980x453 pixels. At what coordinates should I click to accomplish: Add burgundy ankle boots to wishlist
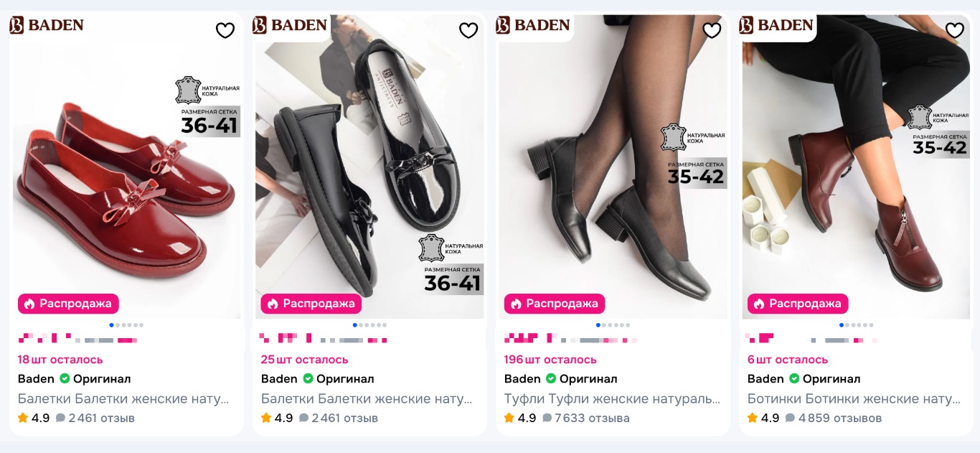(955, 30)
